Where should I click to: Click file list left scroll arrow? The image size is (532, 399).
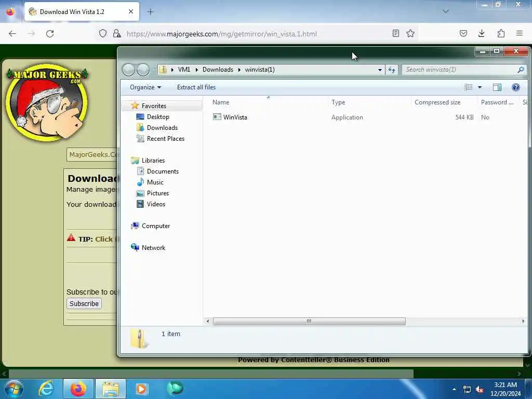tap(208, 321)
